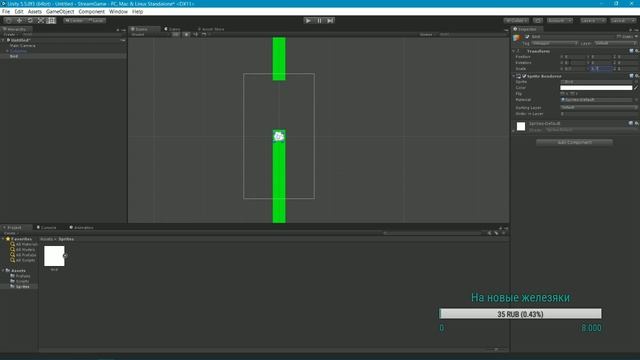The height and width of the screenshot is (360, 640).
Task: Open Transform component help icon
Action: (x=631, y=51)
